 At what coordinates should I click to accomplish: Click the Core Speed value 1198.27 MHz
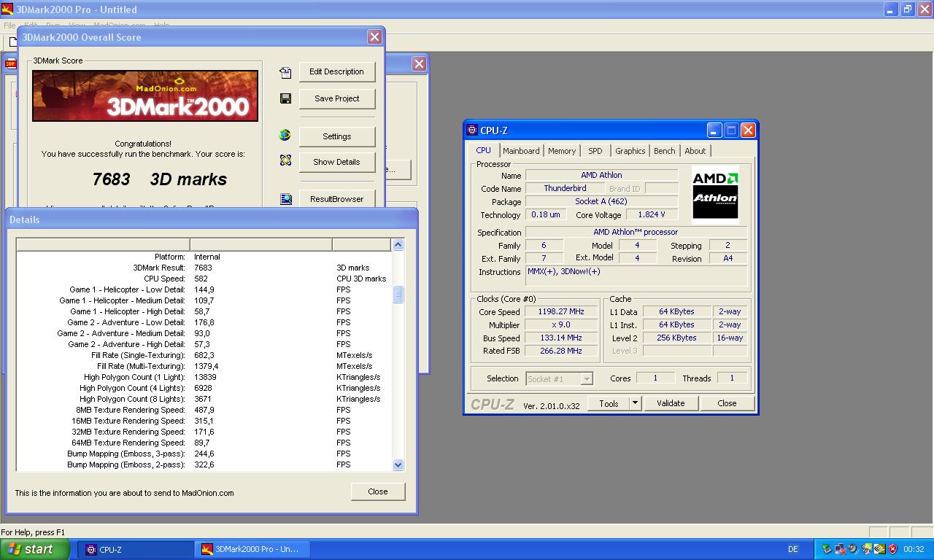tap(560, 311)
